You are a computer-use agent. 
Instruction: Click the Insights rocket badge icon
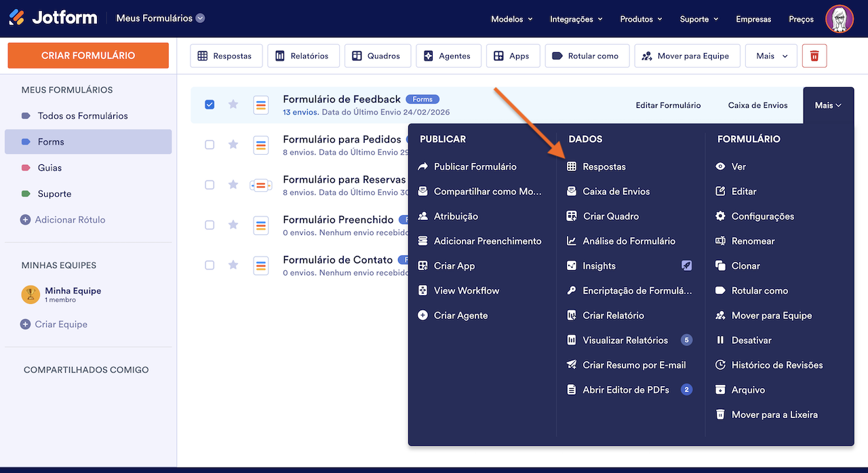point(687,265)
